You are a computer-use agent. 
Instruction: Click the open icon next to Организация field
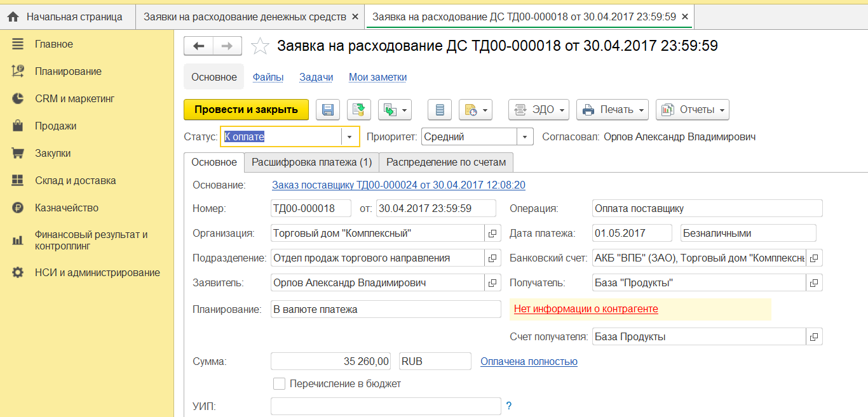click(x=492, y=234)
